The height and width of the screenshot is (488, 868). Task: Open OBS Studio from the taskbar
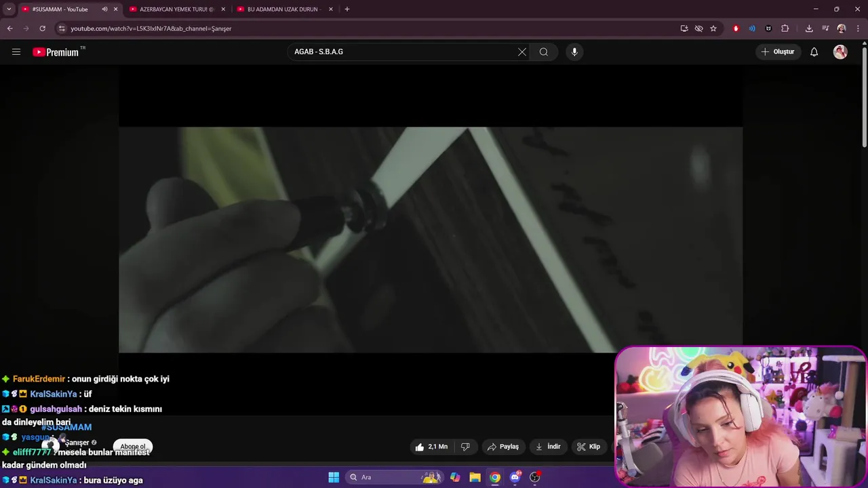coord(535,477)
